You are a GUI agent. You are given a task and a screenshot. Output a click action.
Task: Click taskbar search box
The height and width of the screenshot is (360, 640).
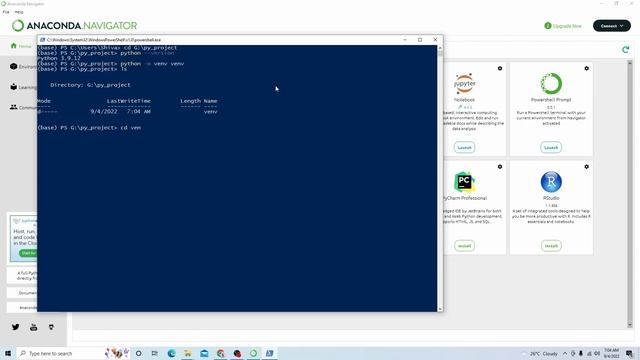coord(73,353)
